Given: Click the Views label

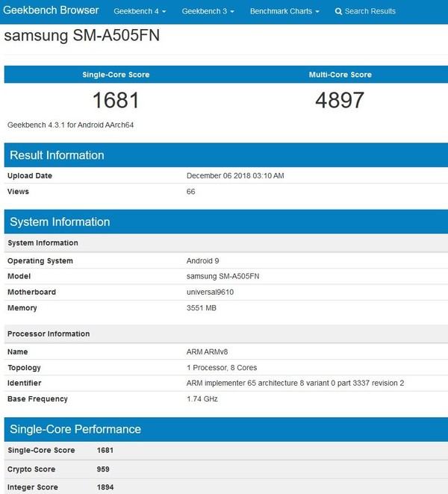Looking at the screenshot, I should click(18, 192).
